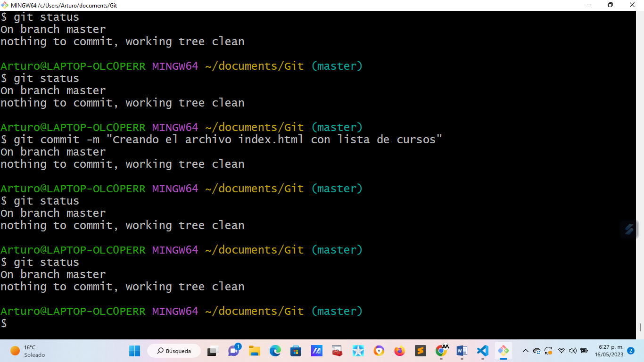Show hidden system tray icons
This screenshot has width=644, height=362.
click(526, 351)
